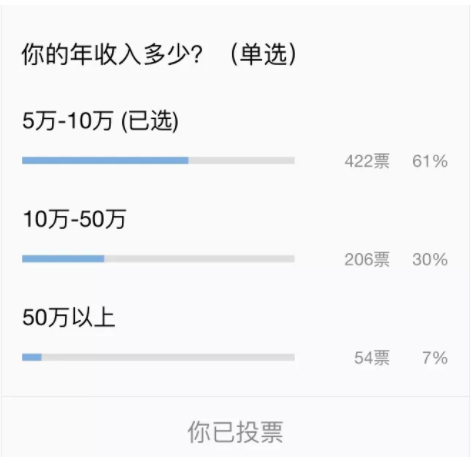Click the 30% percentage label
The height and width of the screenshot is (463, 472).
[430, 259]
